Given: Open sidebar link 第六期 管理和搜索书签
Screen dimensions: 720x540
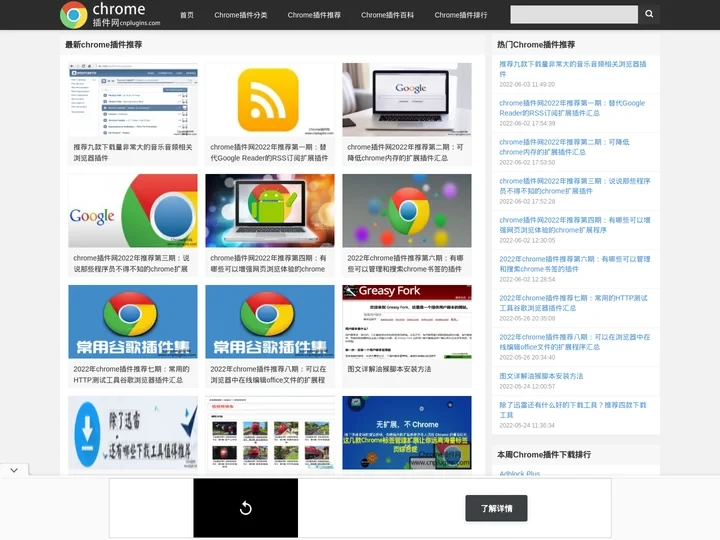Looking at the screenshot, I should 575,264.
